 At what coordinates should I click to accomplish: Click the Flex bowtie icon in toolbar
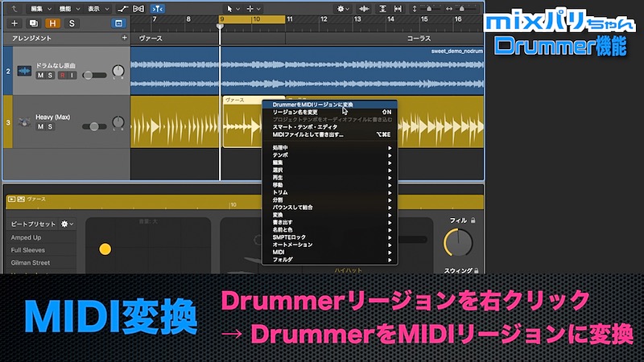[138, 9]
